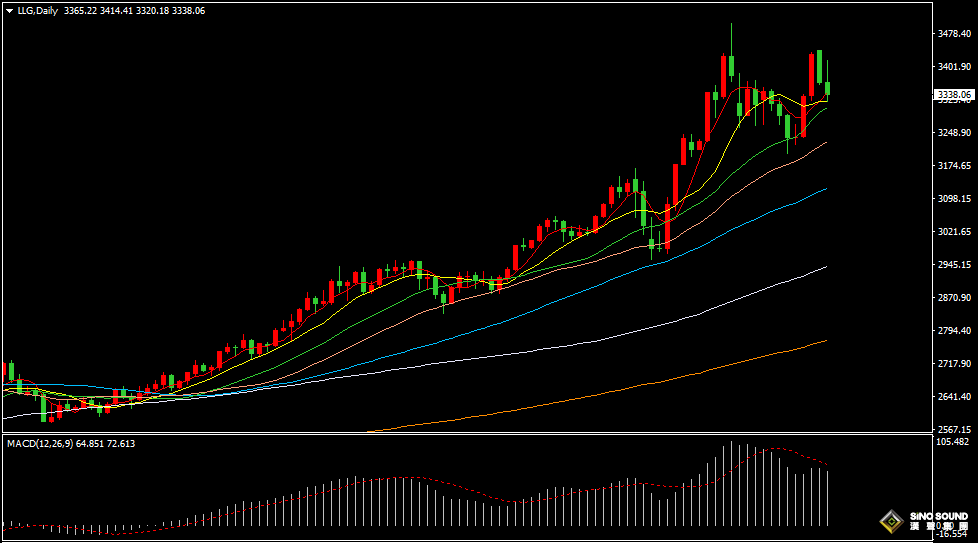Click the 105.482 MACD scale value

(x=955, y=442)
